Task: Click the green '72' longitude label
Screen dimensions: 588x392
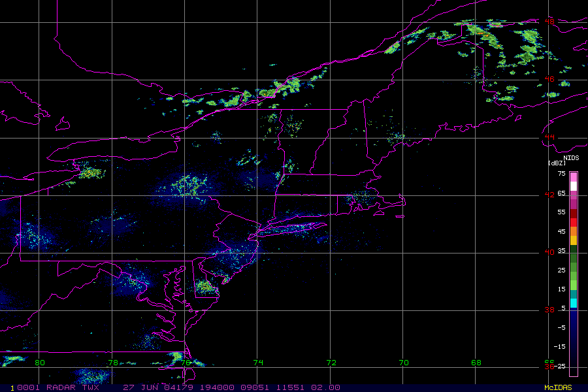Action: point(331,363)
